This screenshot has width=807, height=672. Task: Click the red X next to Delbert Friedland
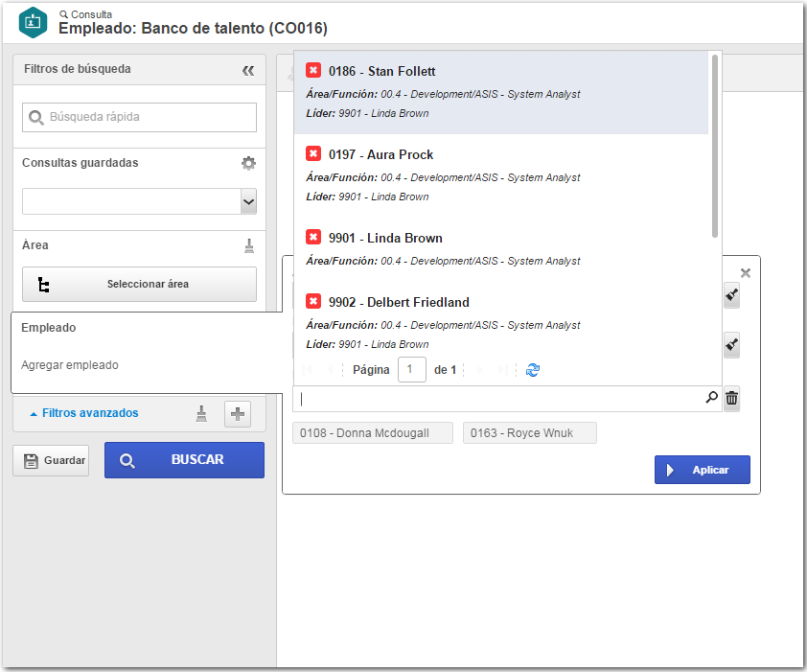pos(312,301)
